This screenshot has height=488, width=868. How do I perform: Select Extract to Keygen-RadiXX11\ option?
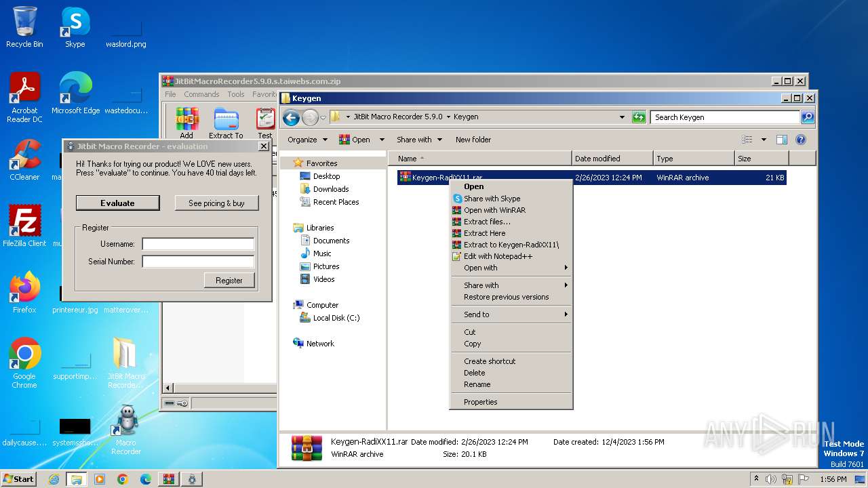[x=511, y=245]
